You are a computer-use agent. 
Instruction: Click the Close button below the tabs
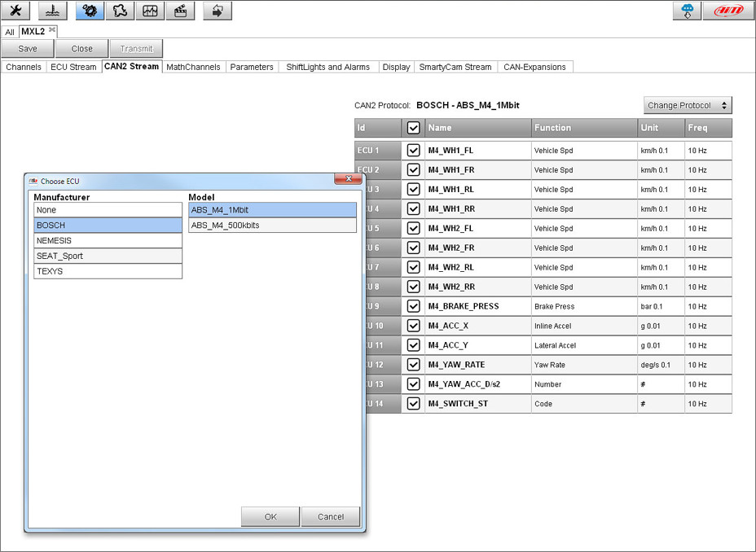(x=82, y=49)
